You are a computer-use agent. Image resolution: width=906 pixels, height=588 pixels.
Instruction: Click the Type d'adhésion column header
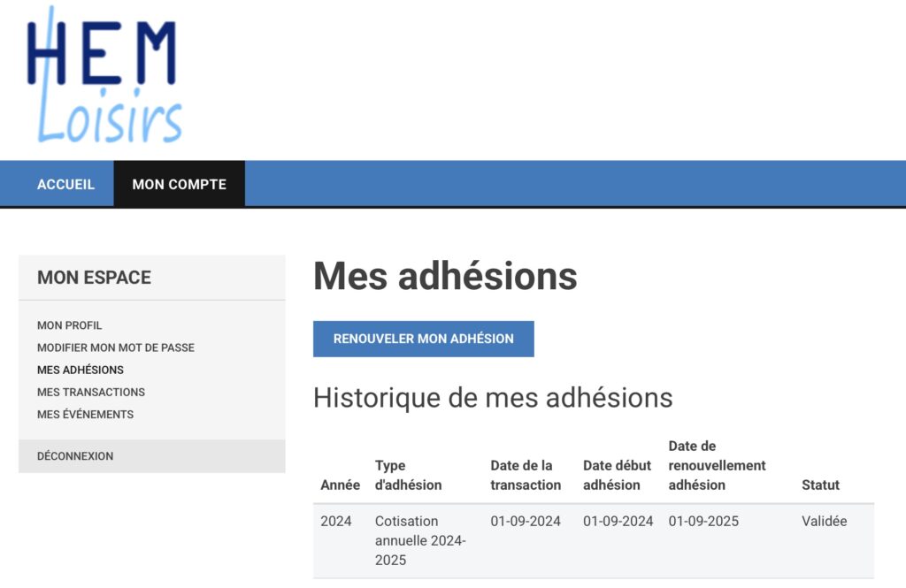[408, 475]
